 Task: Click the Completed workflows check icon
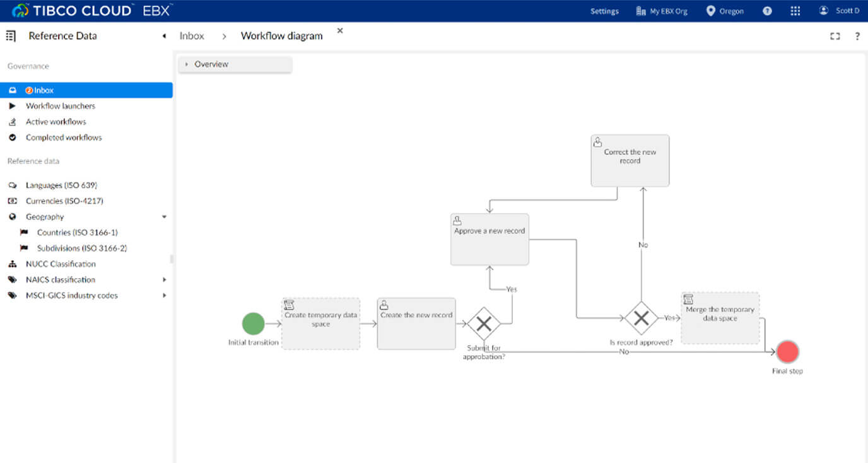point(13,138)
